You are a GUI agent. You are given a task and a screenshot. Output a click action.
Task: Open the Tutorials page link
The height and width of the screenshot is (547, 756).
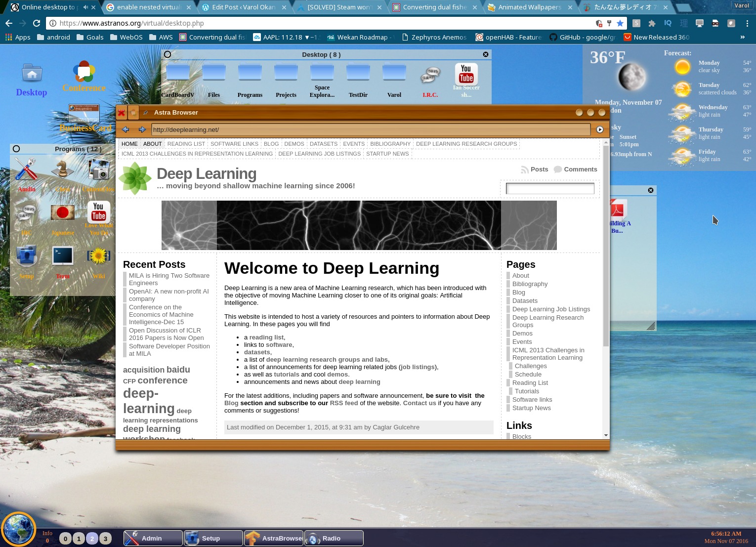pos(527,391)
